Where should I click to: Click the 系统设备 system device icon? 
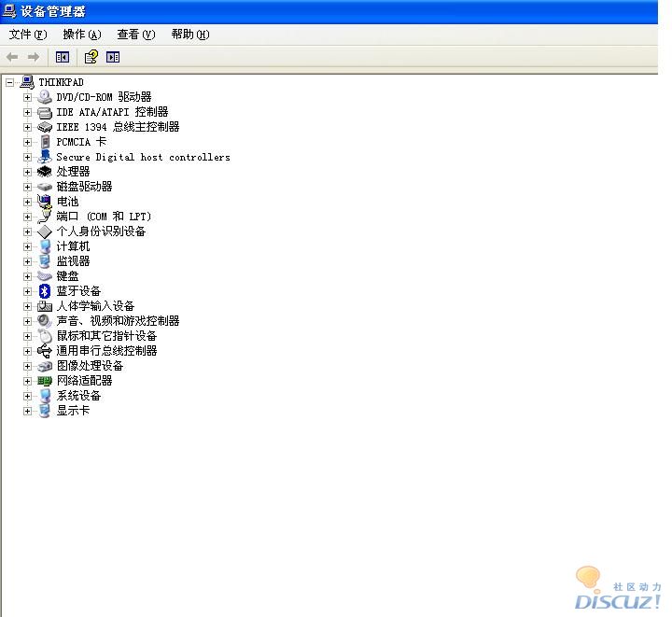point(45,396)
